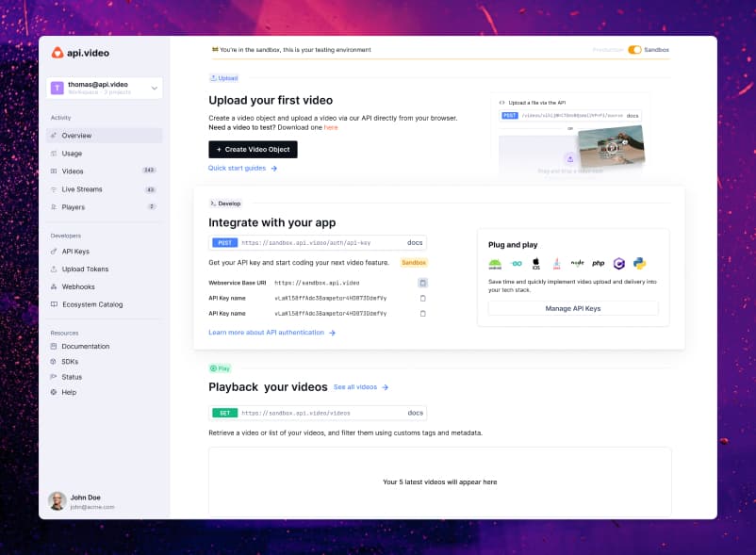Select the PHP SDK icon
Screen dimensions: 756x555
pos(599,263)
